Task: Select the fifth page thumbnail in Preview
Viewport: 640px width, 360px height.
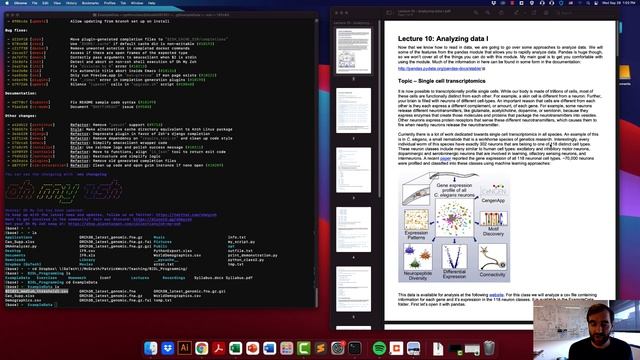Action: click(353, 289)
